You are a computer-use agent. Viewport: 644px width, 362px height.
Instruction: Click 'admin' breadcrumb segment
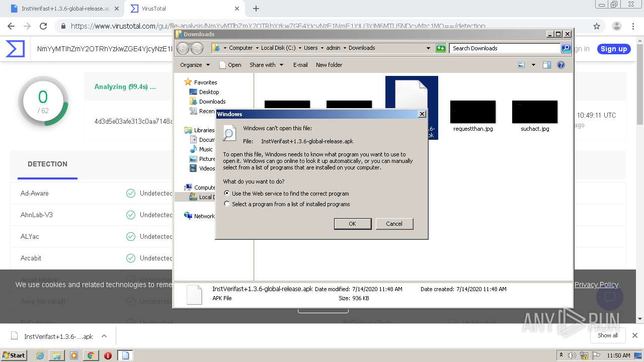333,48
